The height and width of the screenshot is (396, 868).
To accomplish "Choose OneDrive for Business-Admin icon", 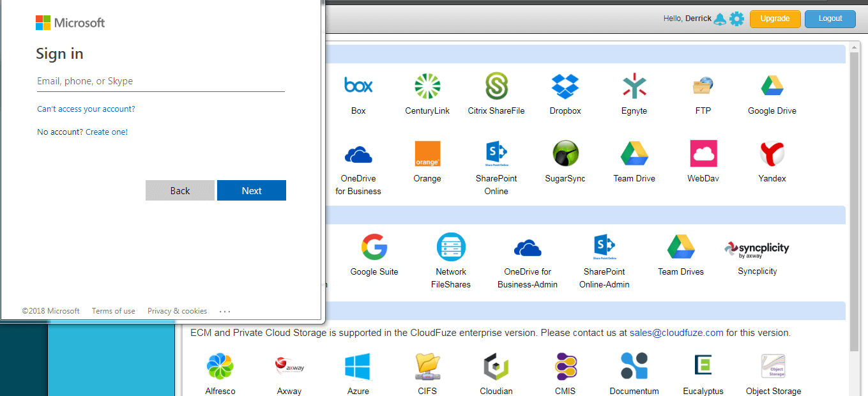I will tap(528, 247).
